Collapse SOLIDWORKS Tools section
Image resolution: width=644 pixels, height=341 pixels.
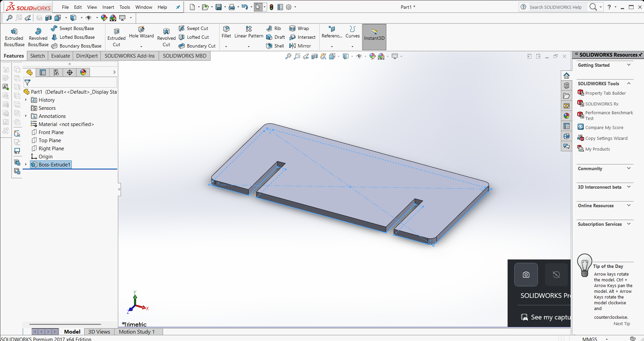coord(629,83)
